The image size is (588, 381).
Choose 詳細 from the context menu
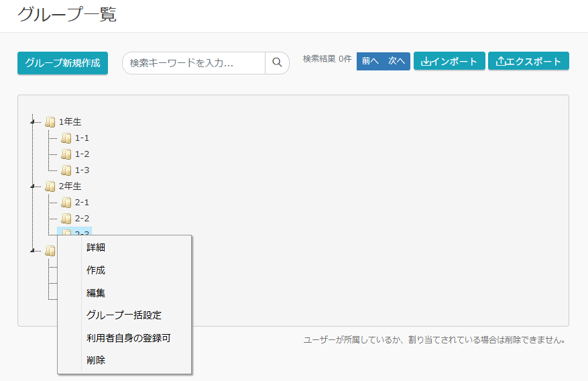pyautogui.click(x=96, y=248)
